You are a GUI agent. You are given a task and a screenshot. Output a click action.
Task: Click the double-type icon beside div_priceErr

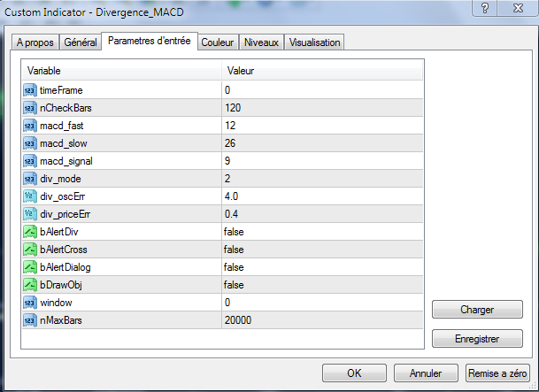click(30, 213)
